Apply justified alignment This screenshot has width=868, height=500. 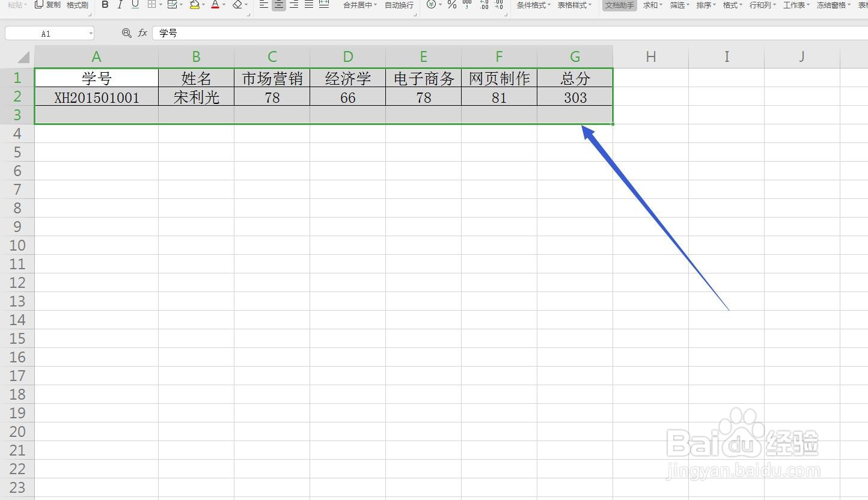(x=309, y=5)
